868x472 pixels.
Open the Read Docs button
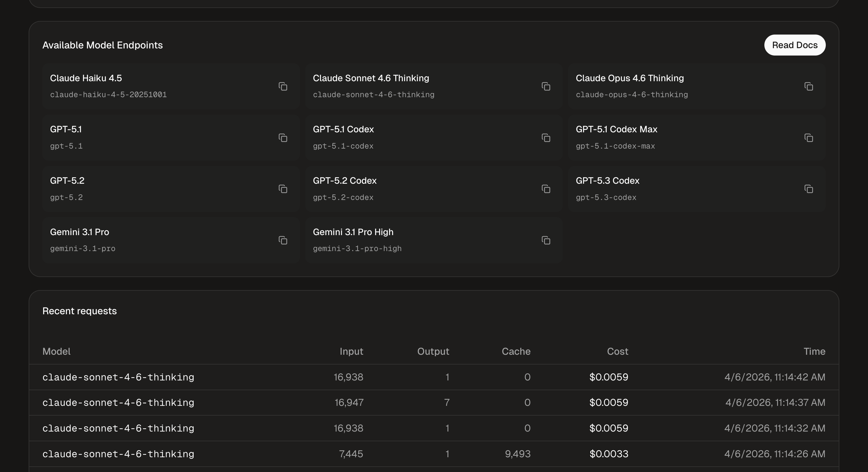(794, 45)
